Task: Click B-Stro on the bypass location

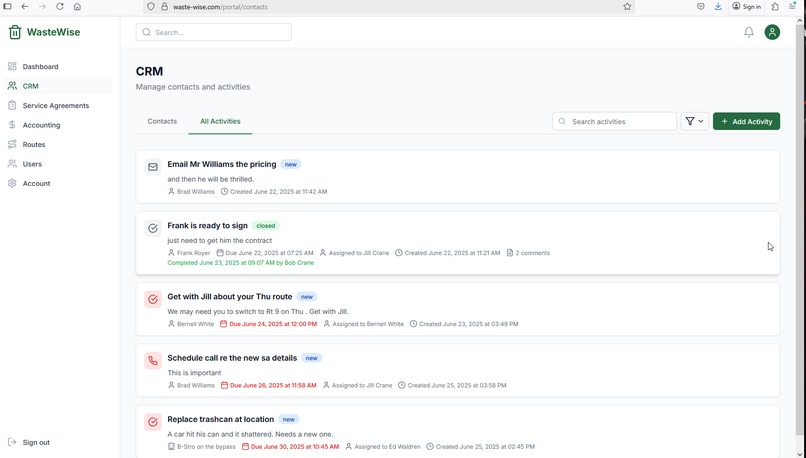Action: pos(206,447)
